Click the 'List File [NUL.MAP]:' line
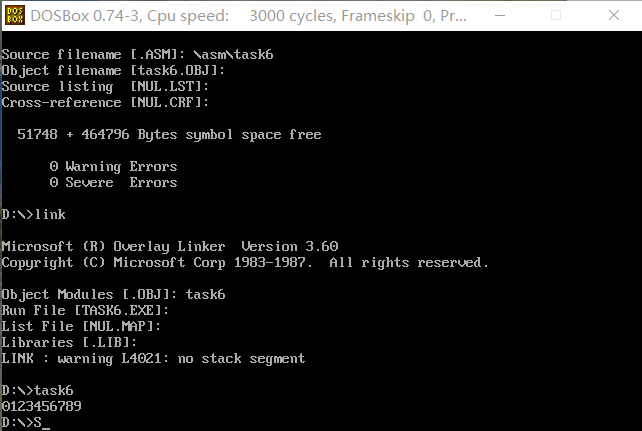This screenshot has height=431, width=642. coord(81,326)
